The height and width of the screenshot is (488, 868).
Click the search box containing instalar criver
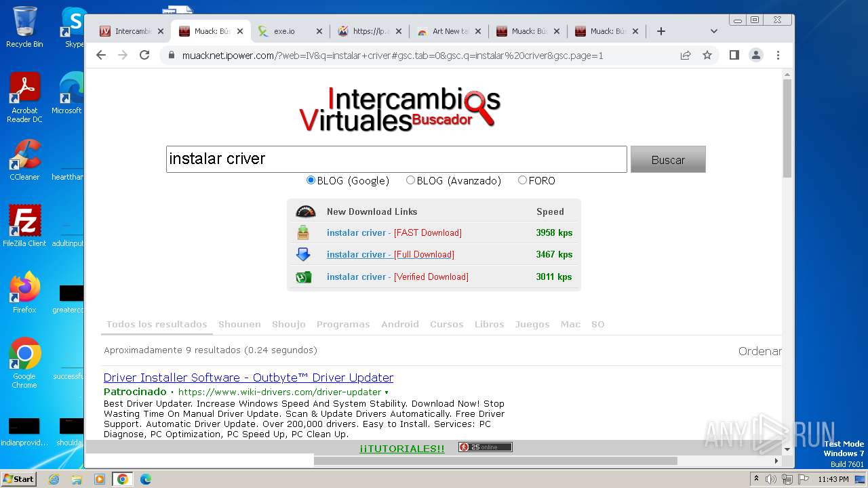coord(397,159)
